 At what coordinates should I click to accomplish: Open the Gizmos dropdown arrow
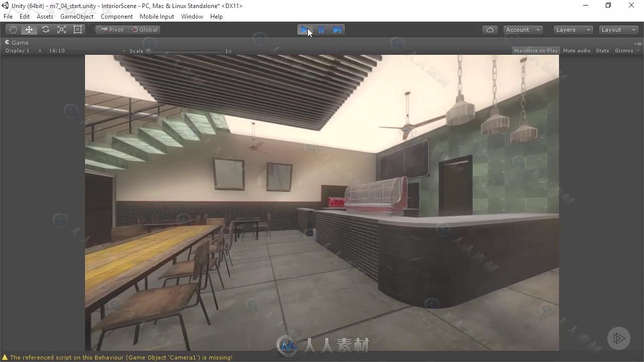pyautogui.click(x=638, y=51)
